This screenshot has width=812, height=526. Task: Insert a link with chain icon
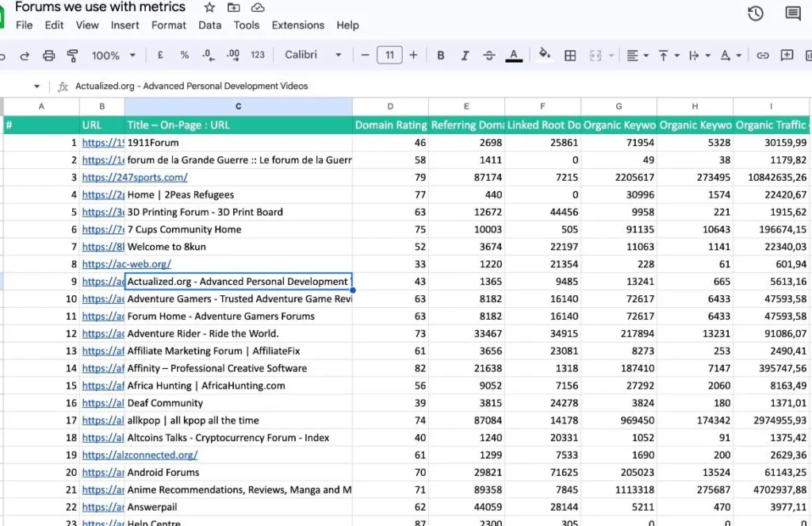tap(762, 56)
